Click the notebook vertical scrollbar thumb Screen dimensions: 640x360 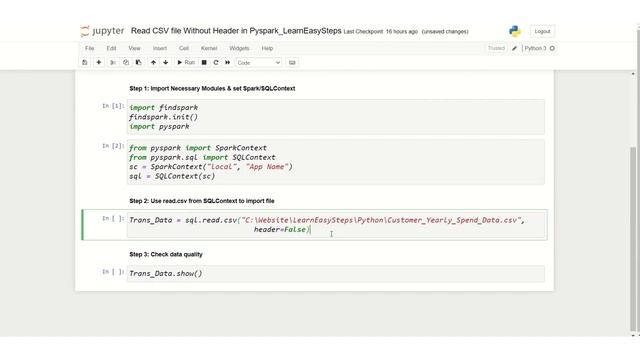click(633, 239)
